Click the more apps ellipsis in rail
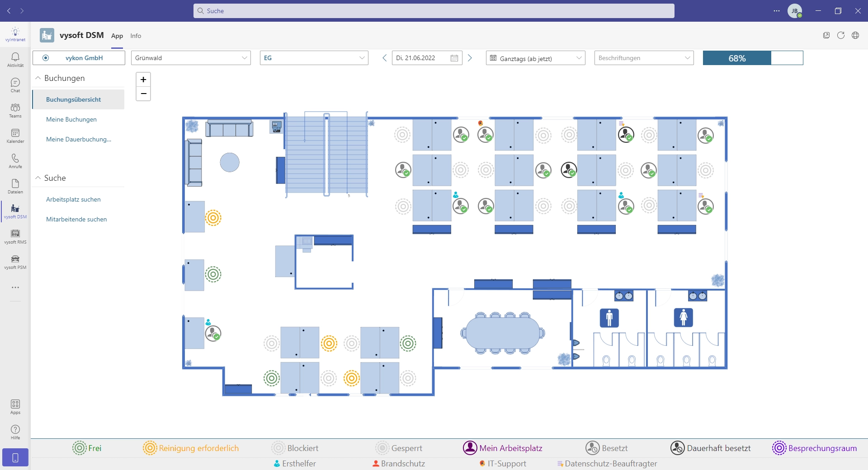868x470 pixels. pos(15,287)
